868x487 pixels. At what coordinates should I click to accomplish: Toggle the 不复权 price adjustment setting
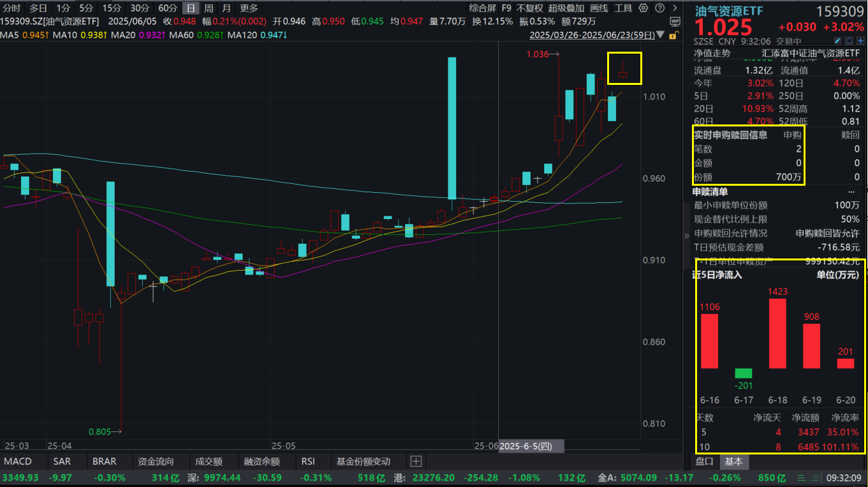529,8
